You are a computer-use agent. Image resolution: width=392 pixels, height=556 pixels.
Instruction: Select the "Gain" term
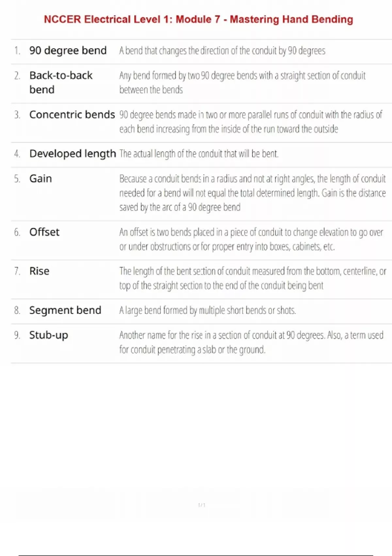41,179
